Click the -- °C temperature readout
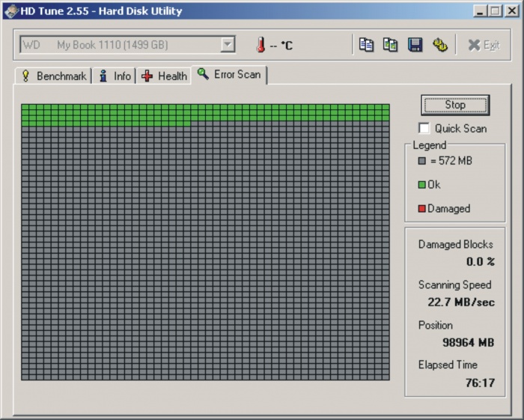Screen dimensions: 524x420 coord(281,46)
